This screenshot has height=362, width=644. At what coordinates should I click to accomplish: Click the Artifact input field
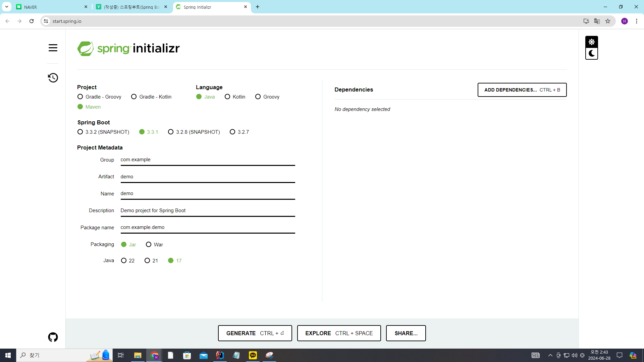pyautogui.click(x=208, y=177)
